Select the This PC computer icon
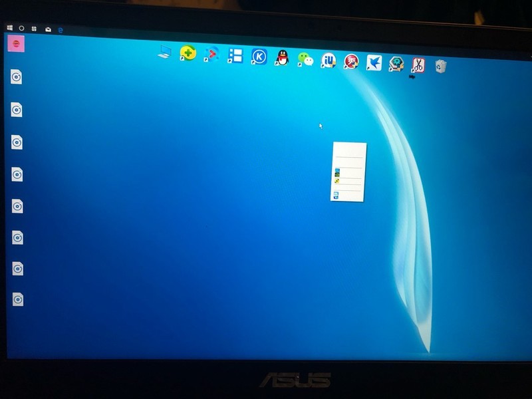 coord(165,52)
